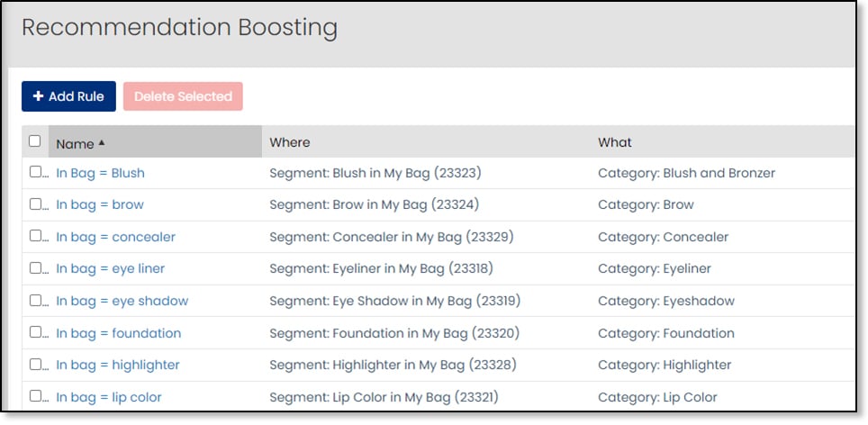Image resolution: width=868 pixels, height=425 pixels.
Task: Check the In bag = highlighter checkbox
Action: 35,365
